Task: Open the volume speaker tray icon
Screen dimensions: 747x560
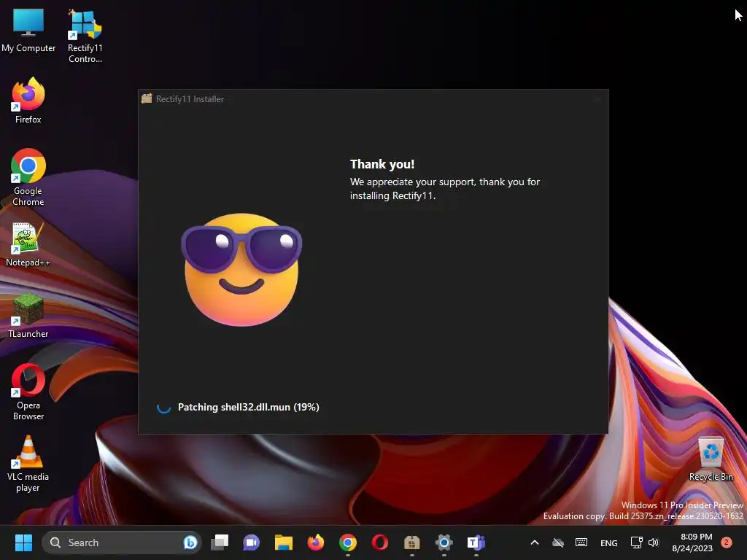Action: pos(653,542)
